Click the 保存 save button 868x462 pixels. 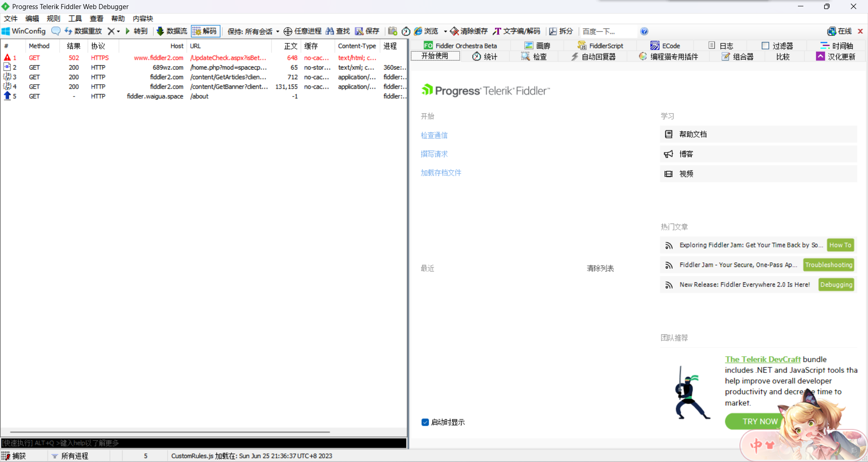[367, 31]
